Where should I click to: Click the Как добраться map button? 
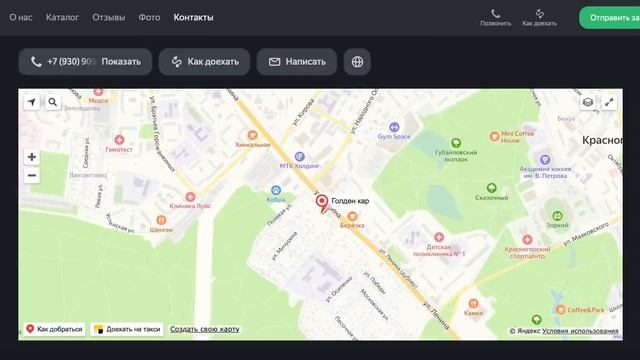(54, 329)
